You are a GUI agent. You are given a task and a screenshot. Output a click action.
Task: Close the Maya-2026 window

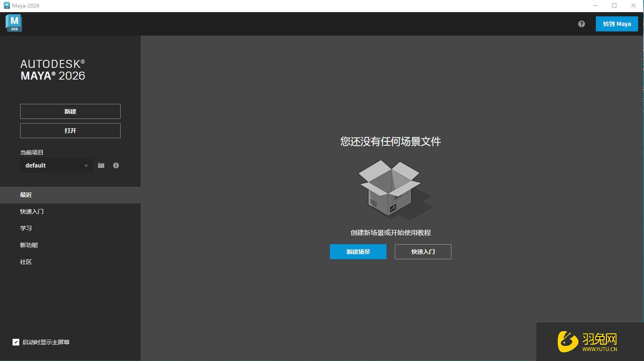click(634, 6)
